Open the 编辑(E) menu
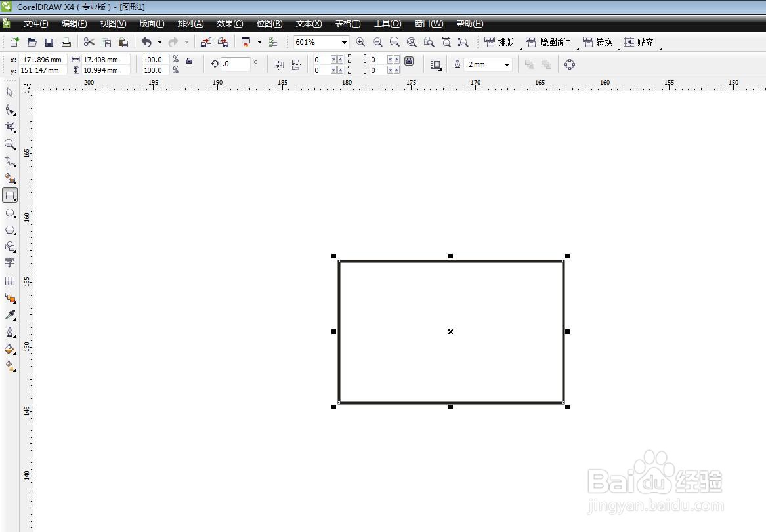The width and height of the screenshot is (766, 532). pyautogui.click(x=74, y=24)
